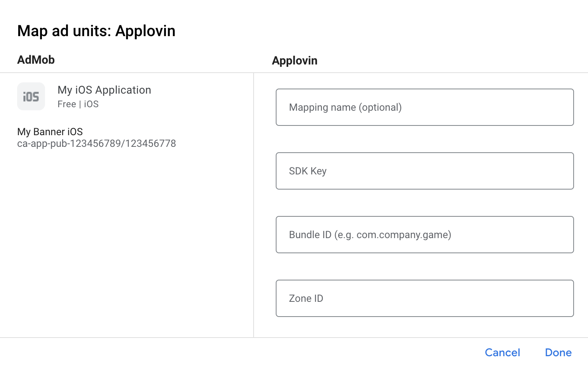The image size is (588, 383).
Task: Click inside the Mapping name field
Action: tap(424, 107)
